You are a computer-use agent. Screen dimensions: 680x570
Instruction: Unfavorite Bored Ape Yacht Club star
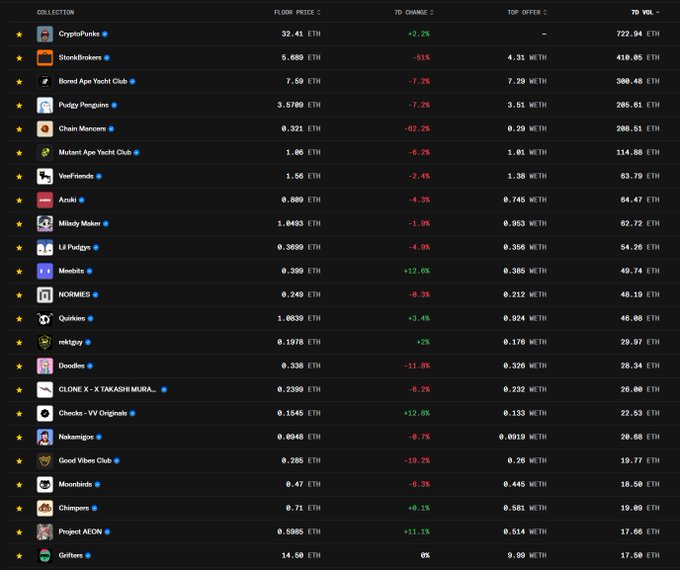coord(19,82)
